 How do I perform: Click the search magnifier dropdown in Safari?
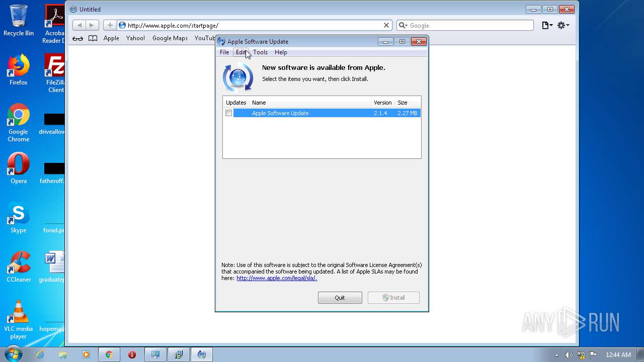pos(403,25)
